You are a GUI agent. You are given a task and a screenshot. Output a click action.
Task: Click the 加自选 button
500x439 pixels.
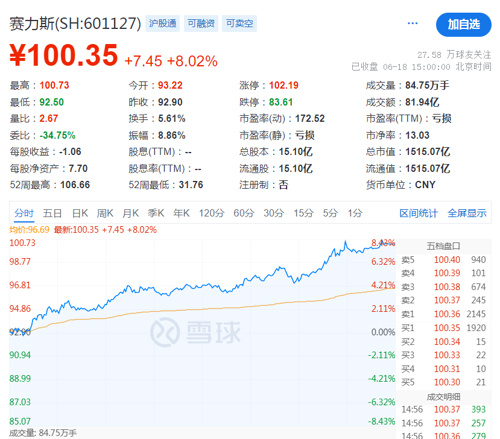(463, 25)
